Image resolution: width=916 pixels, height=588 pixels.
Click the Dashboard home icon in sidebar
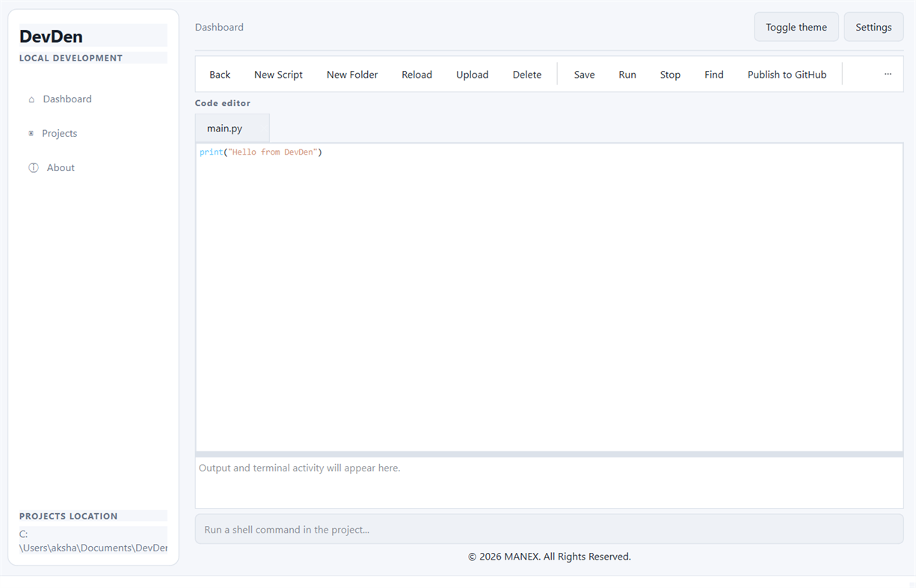point(31,99)
